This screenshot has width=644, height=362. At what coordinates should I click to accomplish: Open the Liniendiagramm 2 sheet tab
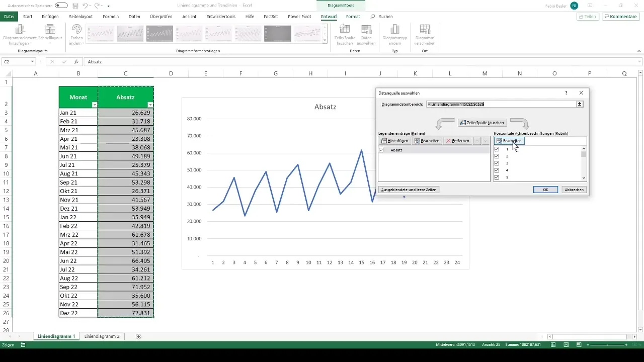(102, 336)
